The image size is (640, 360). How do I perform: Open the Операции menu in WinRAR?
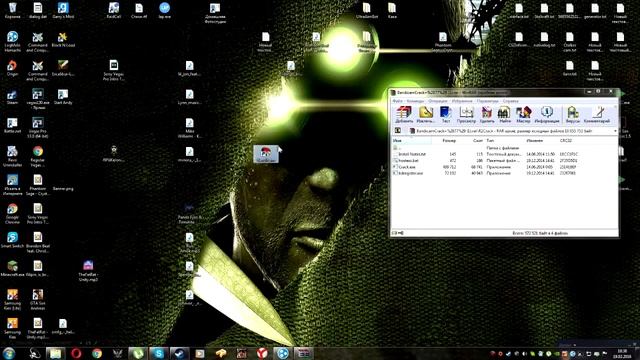click(438, 101)
